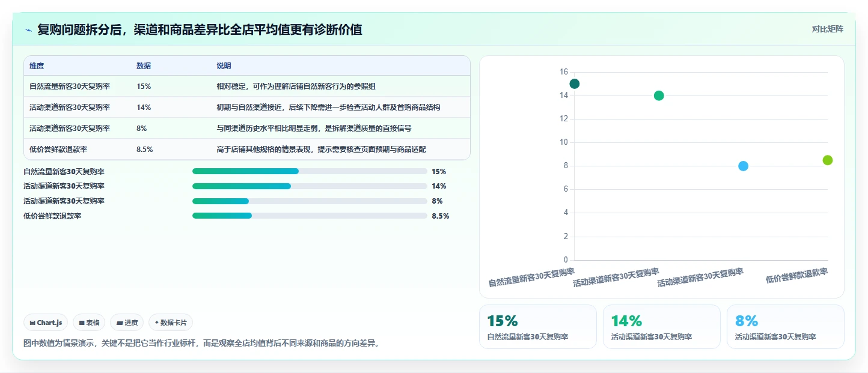Select the Chart.js tag

pos(46,323)
